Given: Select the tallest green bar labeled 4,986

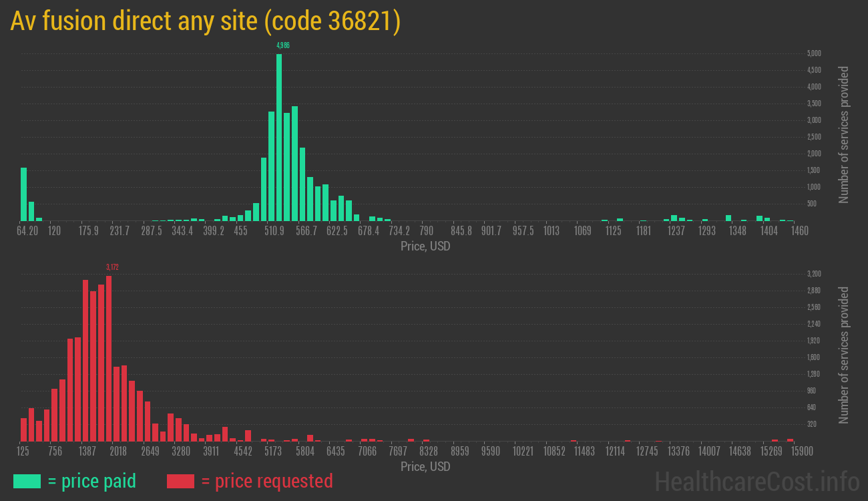Looking at the screenshot, I should (279, 137).
